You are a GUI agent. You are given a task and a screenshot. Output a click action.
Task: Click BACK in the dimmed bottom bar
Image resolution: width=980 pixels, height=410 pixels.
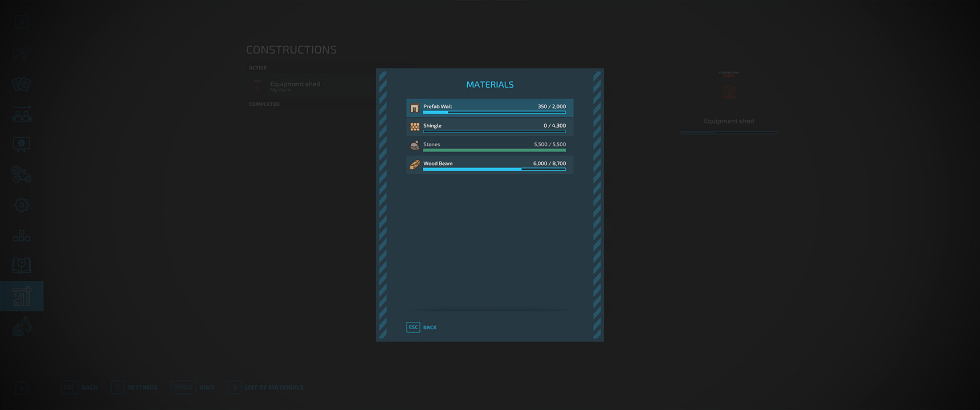pyautogui.click(x=89, y=387)
